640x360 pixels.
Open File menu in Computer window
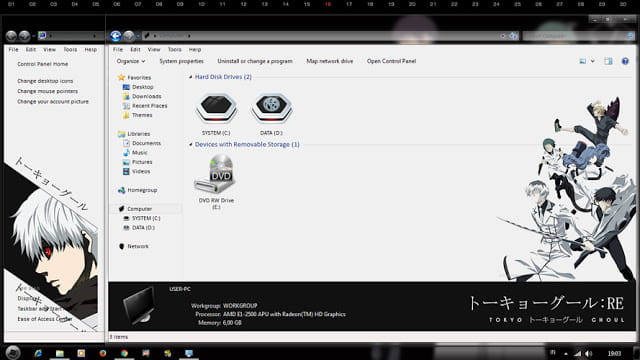118,49
